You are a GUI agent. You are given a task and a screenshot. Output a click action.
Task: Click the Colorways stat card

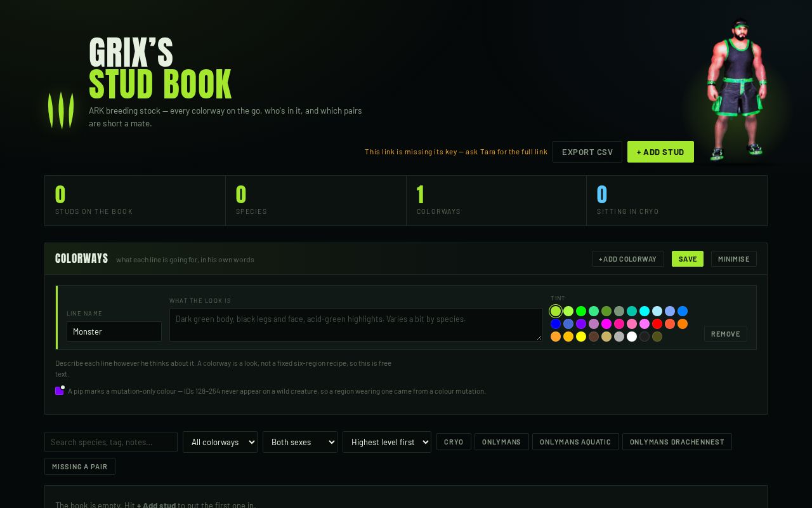click(x=496, y=201)
